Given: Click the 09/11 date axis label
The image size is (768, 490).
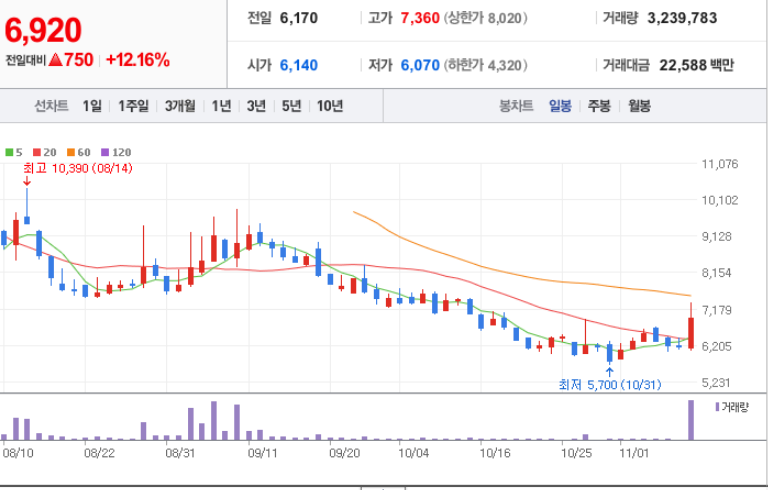Looking at the screenshot, I should 263,452.
